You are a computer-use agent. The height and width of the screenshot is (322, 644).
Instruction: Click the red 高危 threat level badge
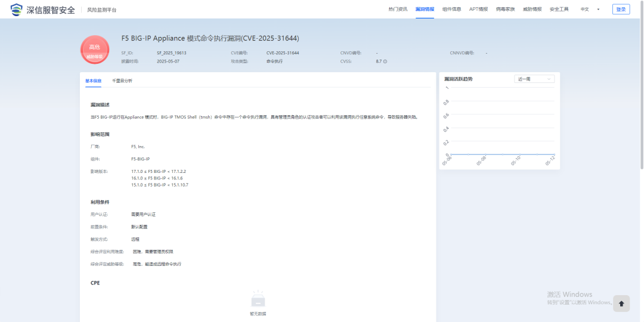[95, 50]
